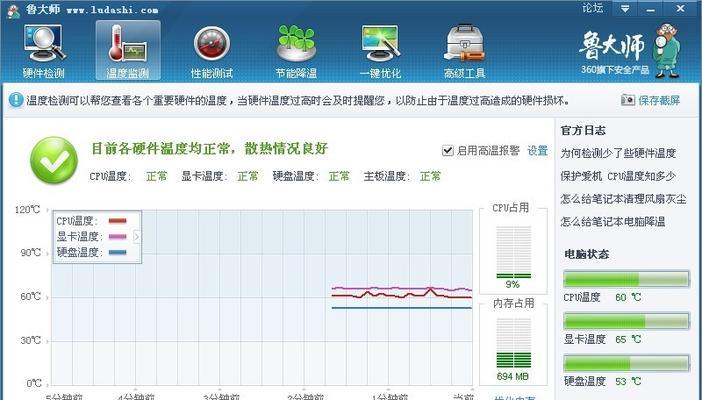Click 正常 status next to 硬盘温度
This screenshot has height=400, width=702.
coord(339,176)
